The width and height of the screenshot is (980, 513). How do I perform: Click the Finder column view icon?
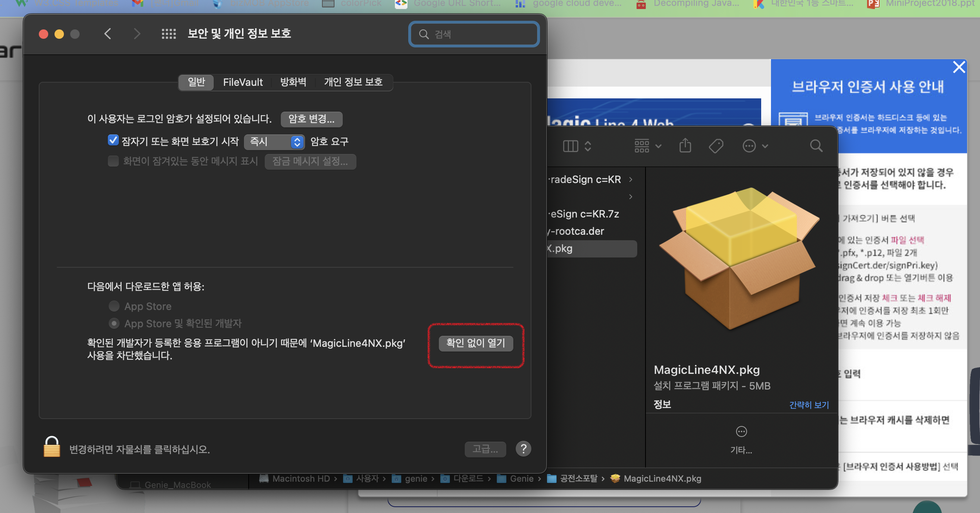tap(571, 146)
